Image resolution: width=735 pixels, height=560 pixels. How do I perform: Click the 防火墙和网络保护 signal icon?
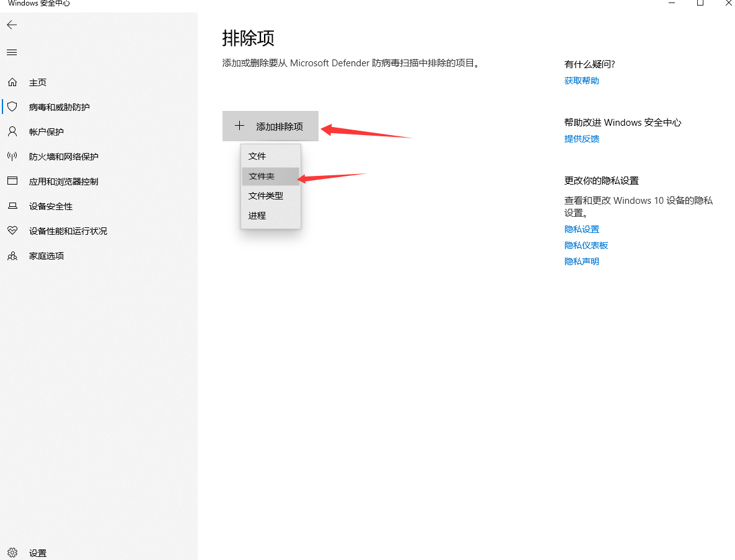pyautogui.click(x=12, y=157)
